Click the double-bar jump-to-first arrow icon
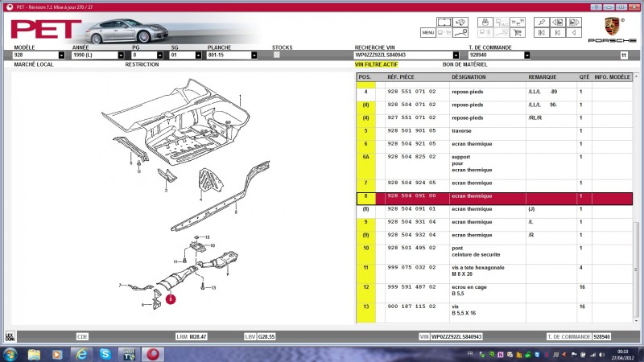This screenshot has height=362, width=644. [541, 32]
